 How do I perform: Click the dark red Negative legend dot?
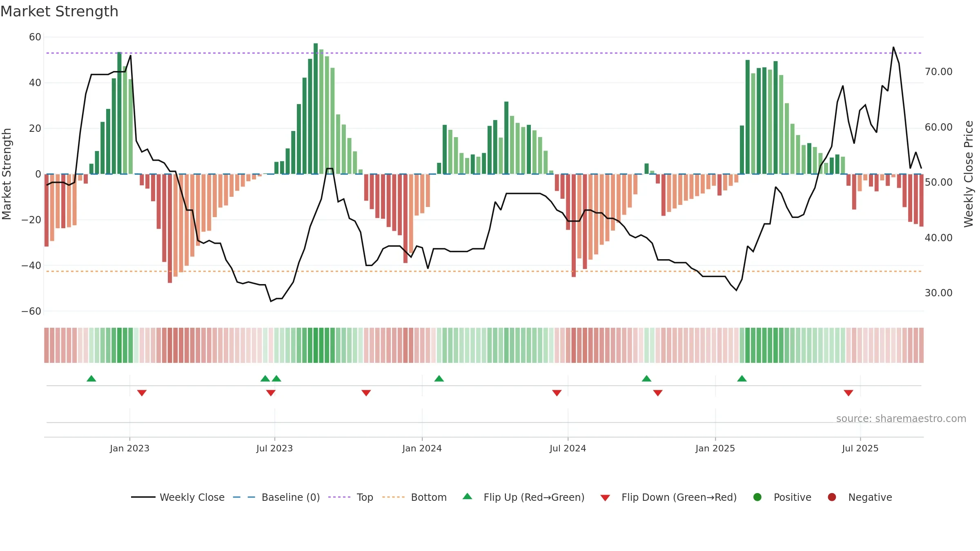pyautogui.click(x=832, y=497)
